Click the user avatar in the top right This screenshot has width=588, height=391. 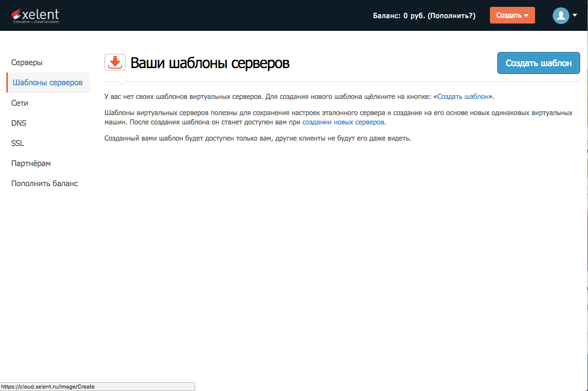560,15
